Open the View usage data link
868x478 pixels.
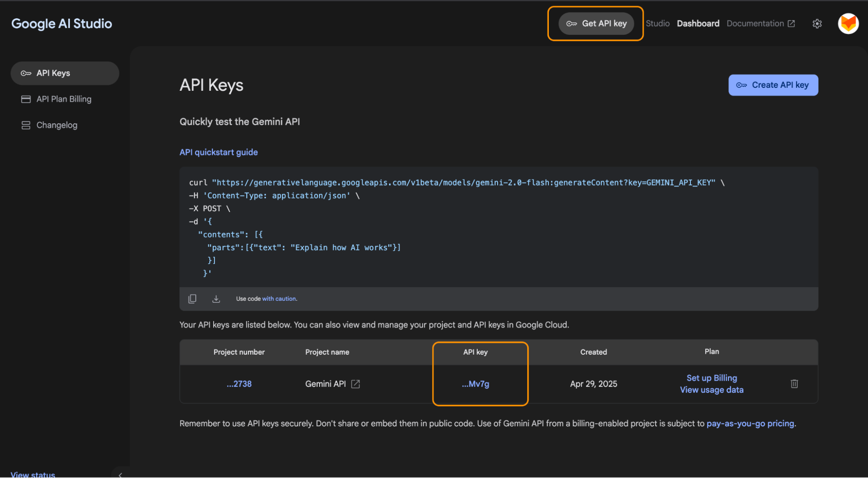coord(712,390)
